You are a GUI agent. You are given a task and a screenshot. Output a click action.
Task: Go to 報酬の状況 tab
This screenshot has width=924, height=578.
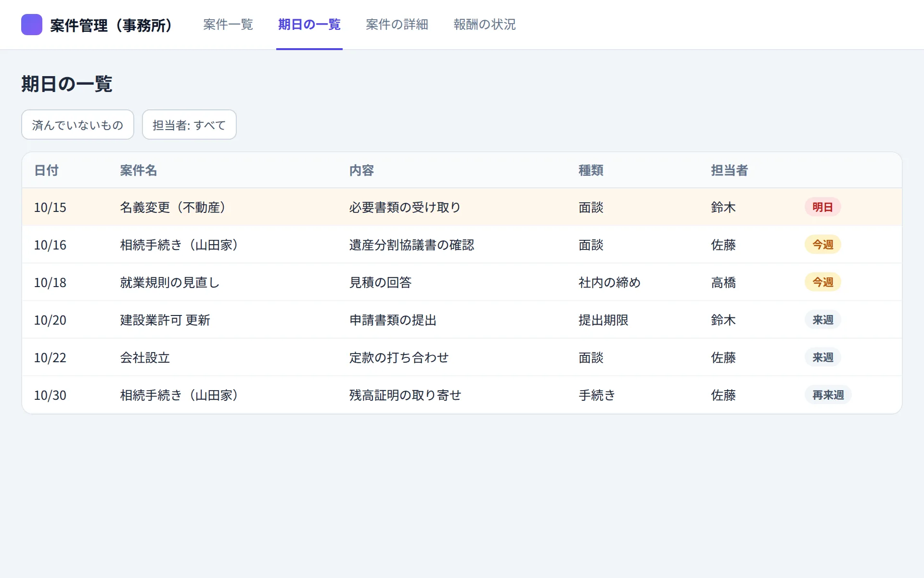(x=485, y=25)
